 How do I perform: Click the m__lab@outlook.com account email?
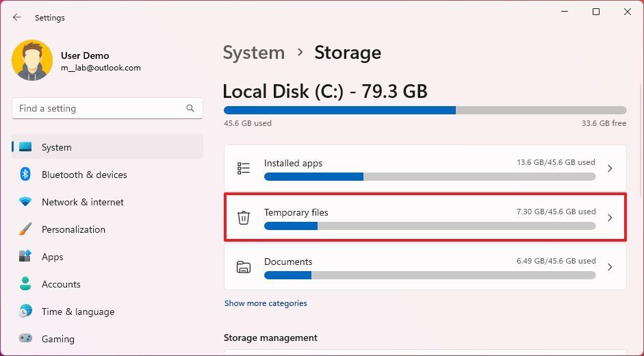click(101, 68)
